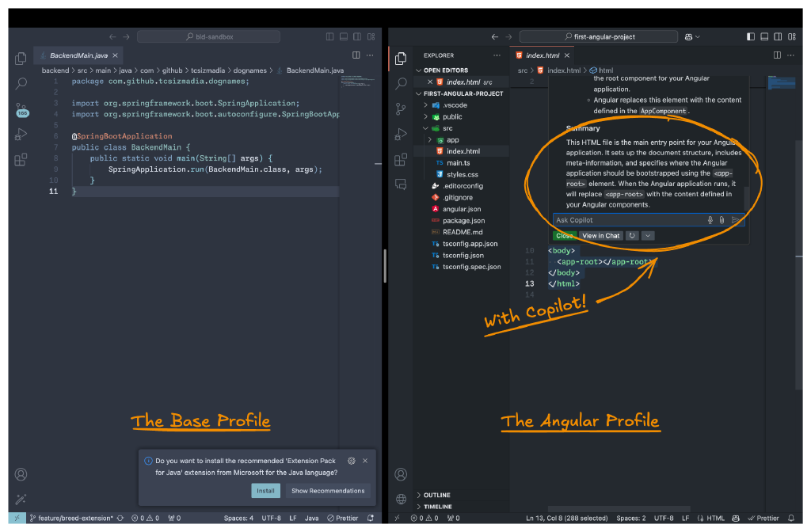Click Install for Java extension pack
This screenshot has height=532, width=811.
(265, 491)
